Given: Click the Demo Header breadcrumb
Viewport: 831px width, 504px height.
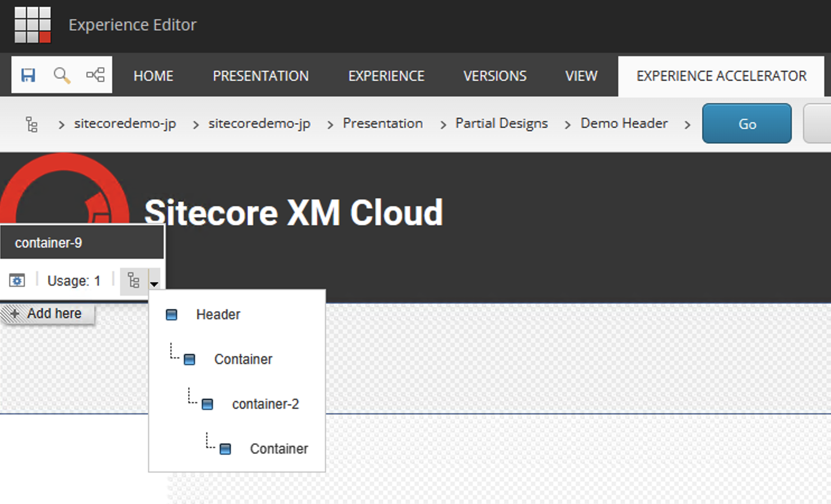Looking at the screenshot, I should [x=624, y=123].
